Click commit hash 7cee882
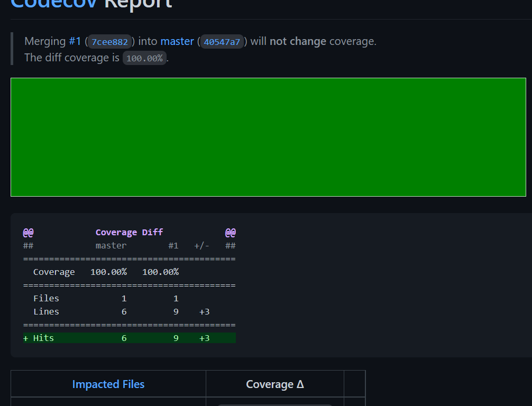Screen dimensions: 532x406 tap(109, 42)
